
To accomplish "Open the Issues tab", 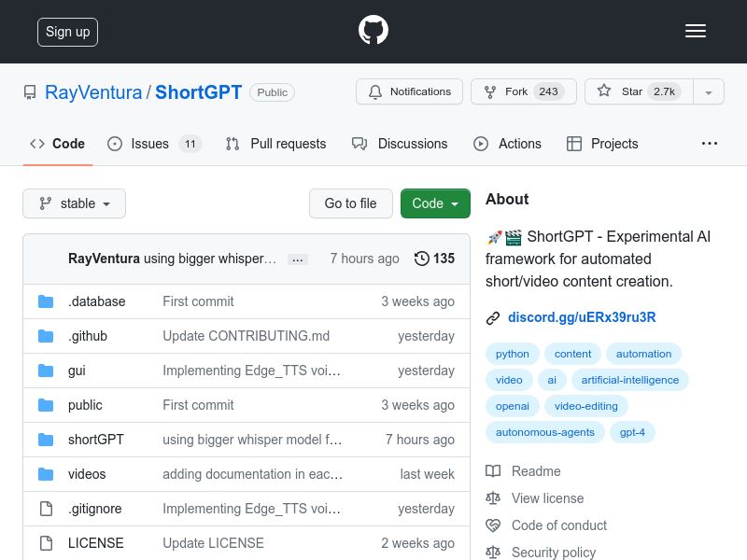I will (x=154, y=144).
